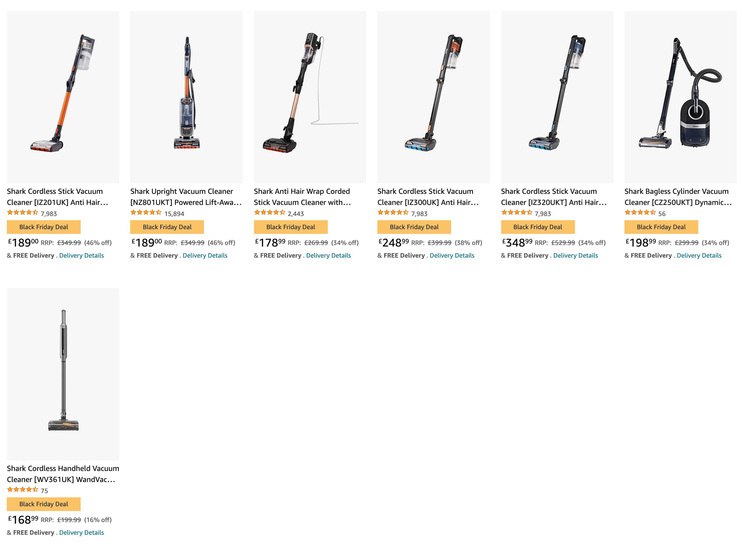
Task: Open Delivery Details for the CZ250UKT vacuum
Action: [x=699, y=256]
